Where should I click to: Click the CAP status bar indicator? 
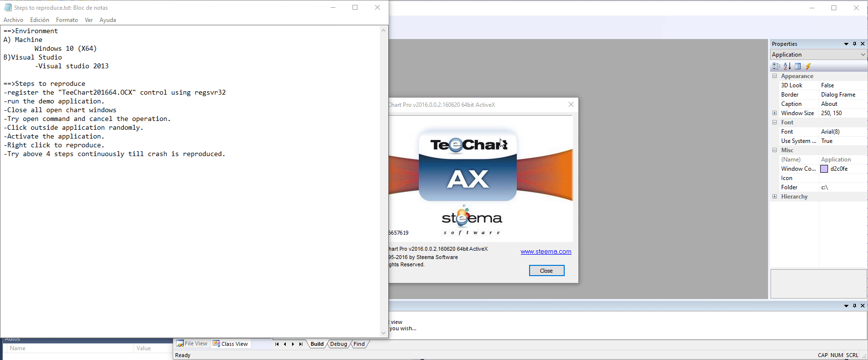pos(823,355)
